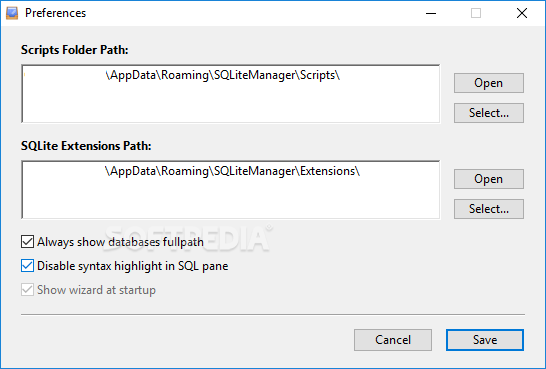This screenshot has height=369, width=546.
Task: Uncheck Disable syntax highlight in SQL pane
Action: (28, 266)
